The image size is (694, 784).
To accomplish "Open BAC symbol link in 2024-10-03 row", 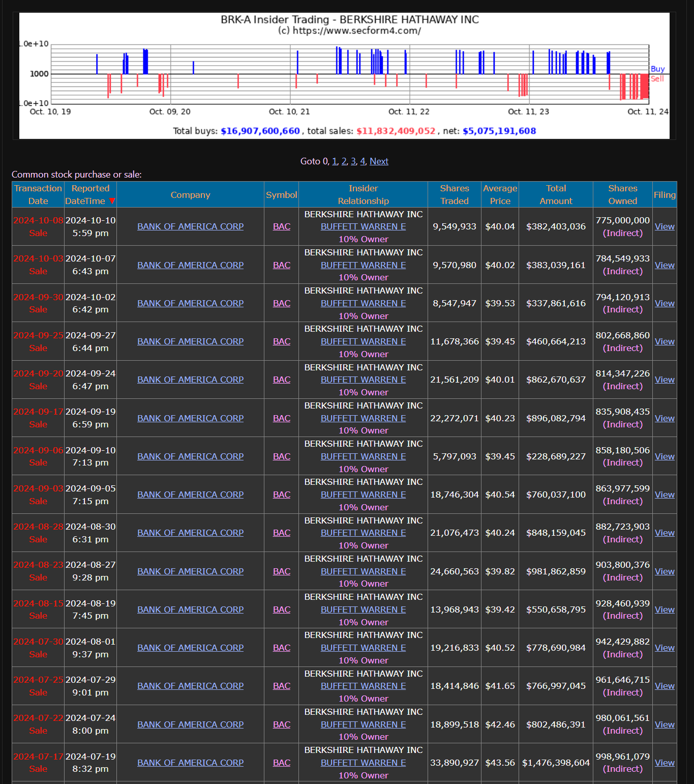I will 282,265.
